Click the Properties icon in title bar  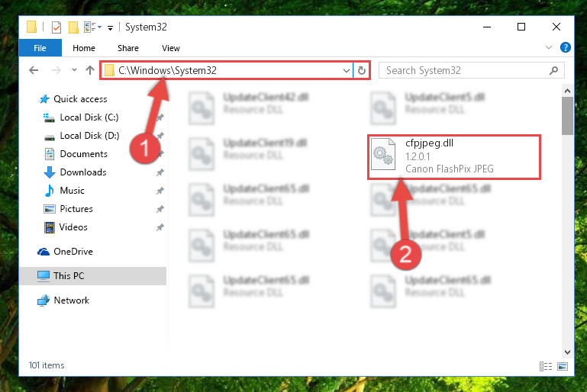tap(56, 27)
